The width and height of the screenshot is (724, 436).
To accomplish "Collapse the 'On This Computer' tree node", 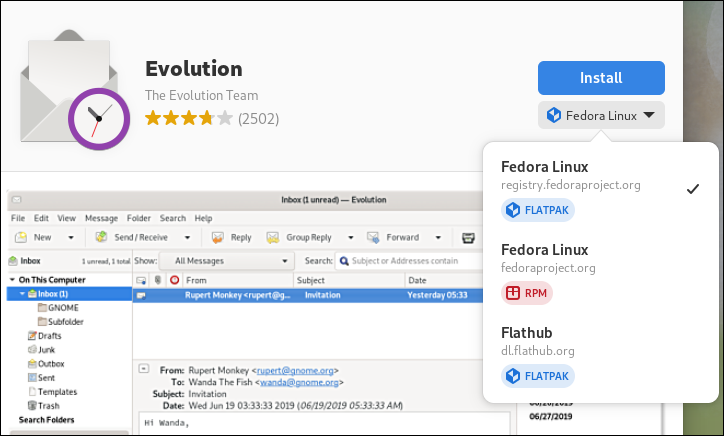I will click(12, 280).
